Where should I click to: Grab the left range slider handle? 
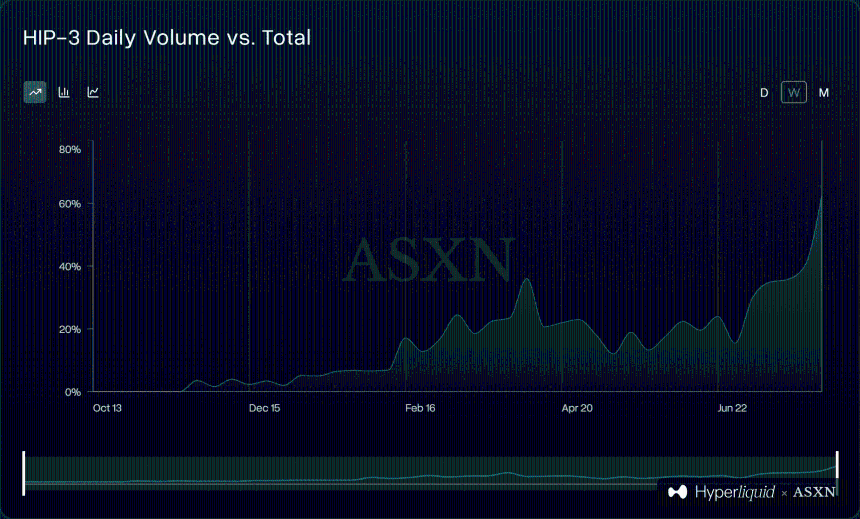point(24,473)
